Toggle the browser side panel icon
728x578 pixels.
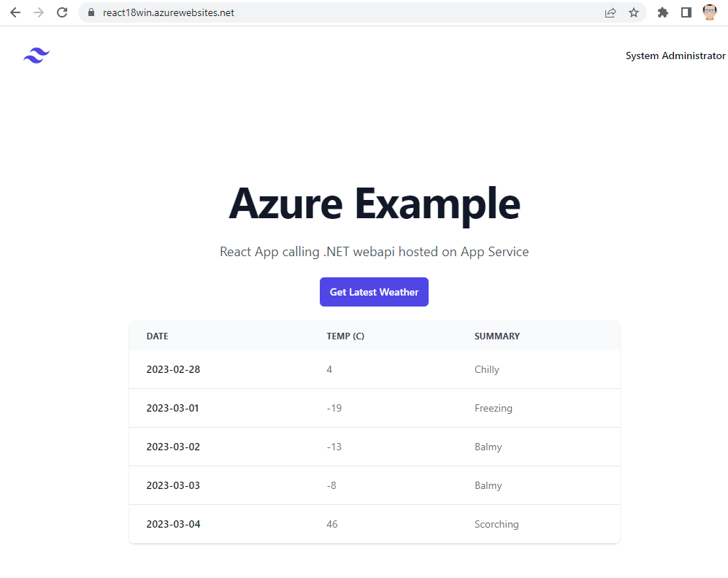pyautogui.click(x=686, y=12)
